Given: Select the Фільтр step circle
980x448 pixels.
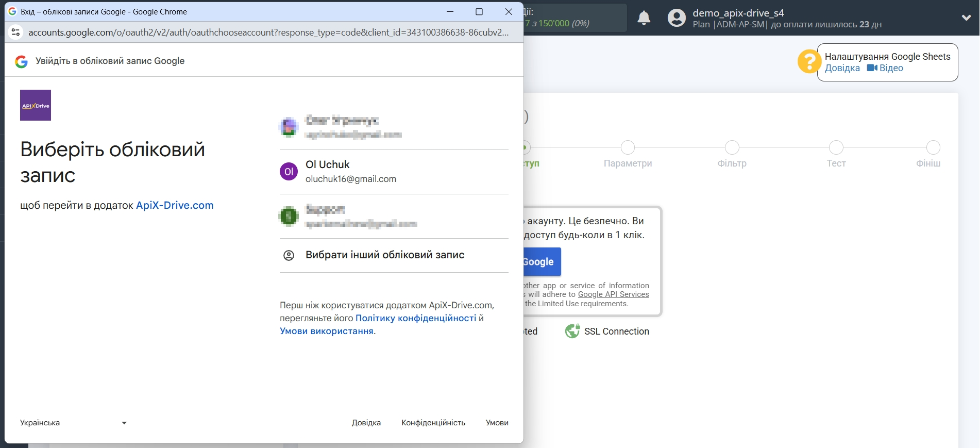Looking at the screenshot, I should 732,147.
